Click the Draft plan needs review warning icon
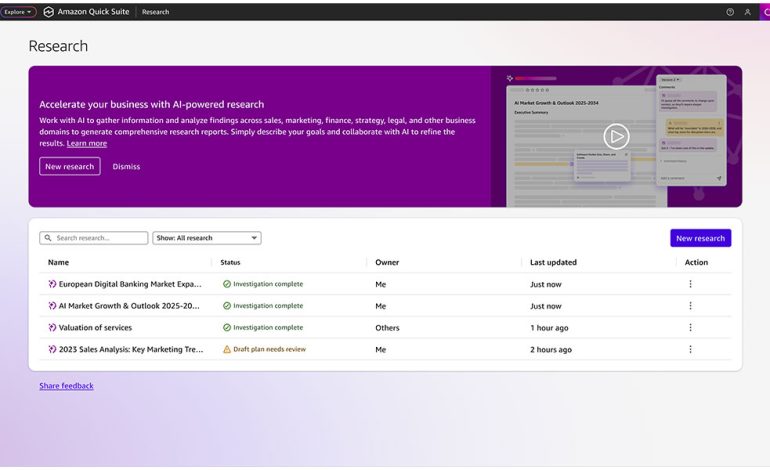Viewport: 770px width, 470px height. [227, 350]
